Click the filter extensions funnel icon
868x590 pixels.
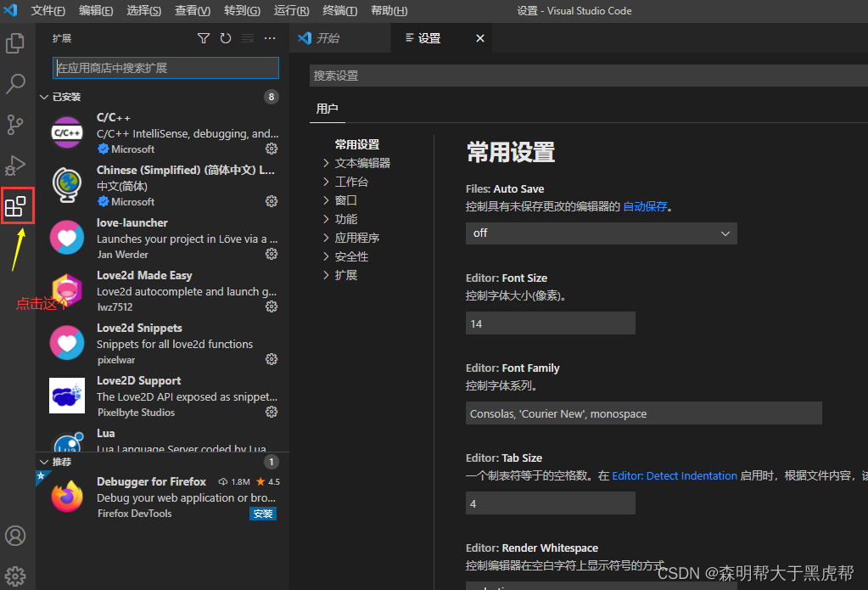coord(204,38)
